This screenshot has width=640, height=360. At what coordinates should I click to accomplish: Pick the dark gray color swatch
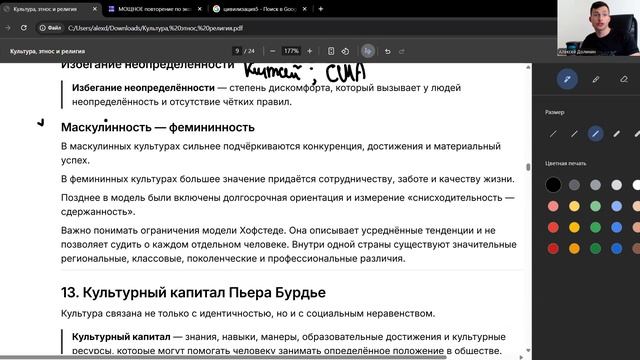click(574, 185)
